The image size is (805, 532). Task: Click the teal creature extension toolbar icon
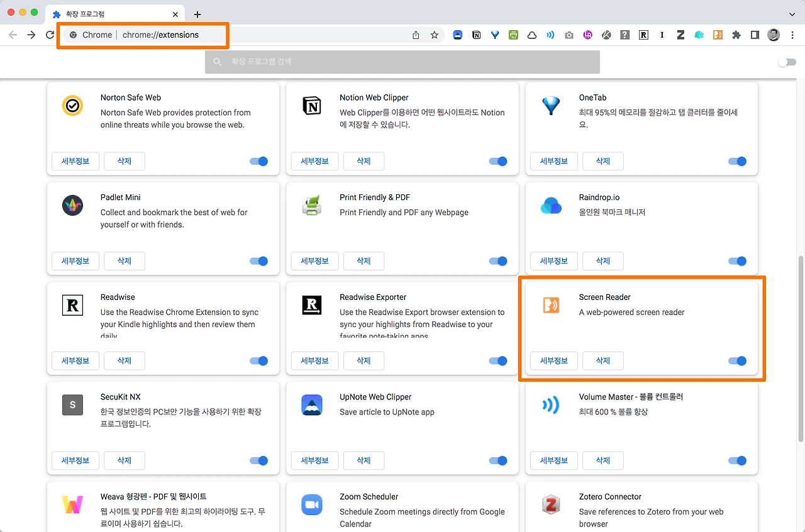(699, 35)
